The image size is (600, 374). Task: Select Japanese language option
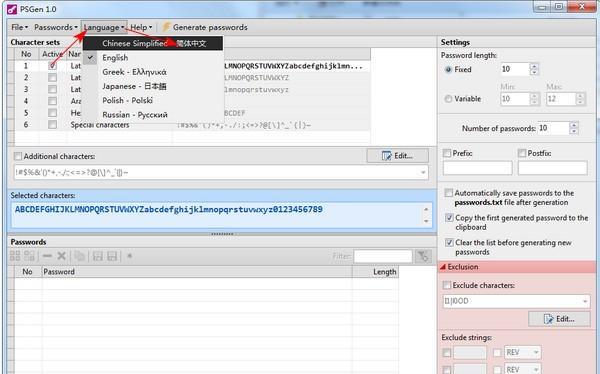point(153,86)
